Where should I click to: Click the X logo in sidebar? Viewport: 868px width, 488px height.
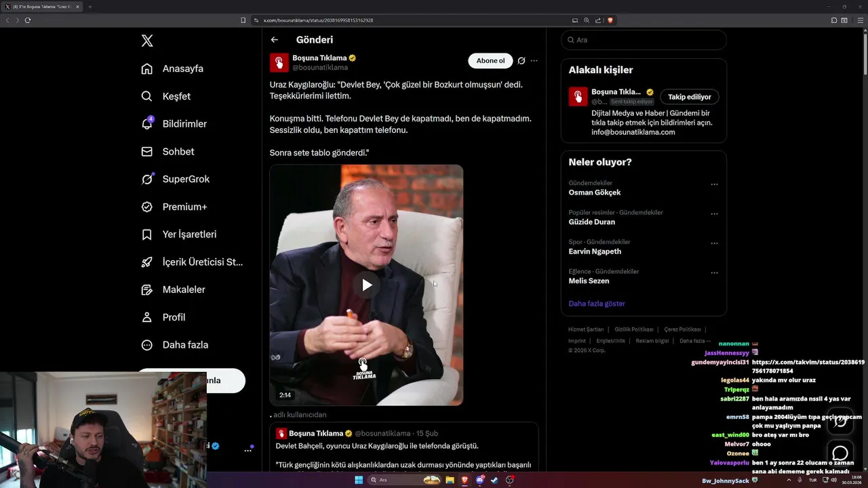tap(147, 41)
